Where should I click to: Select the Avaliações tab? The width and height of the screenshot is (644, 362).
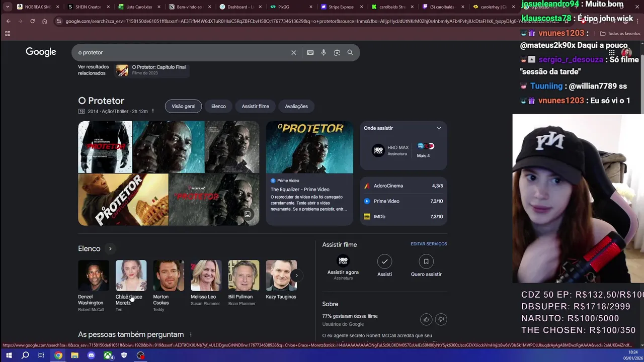point(296,106)
